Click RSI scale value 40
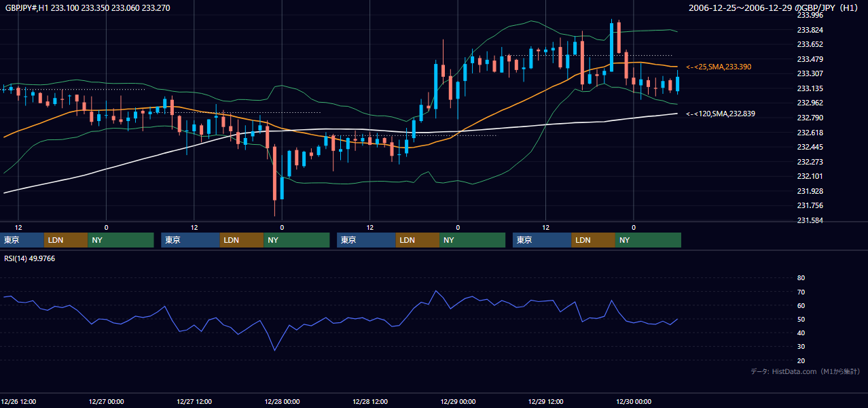 pyautogui.click(x=801, y=333)
